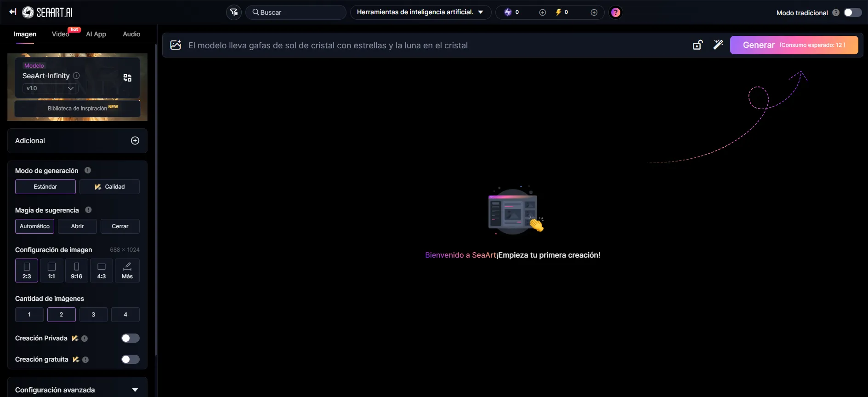Switch to the Video tab

61,34
